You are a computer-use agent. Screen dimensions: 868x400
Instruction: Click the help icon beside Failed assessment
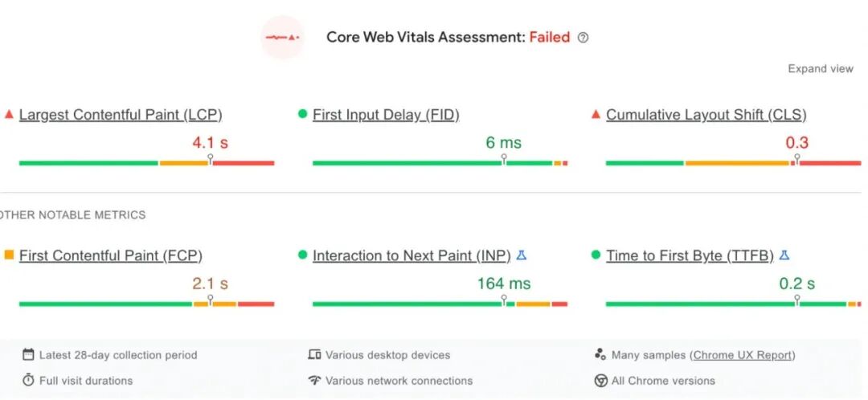coord(583,38)
